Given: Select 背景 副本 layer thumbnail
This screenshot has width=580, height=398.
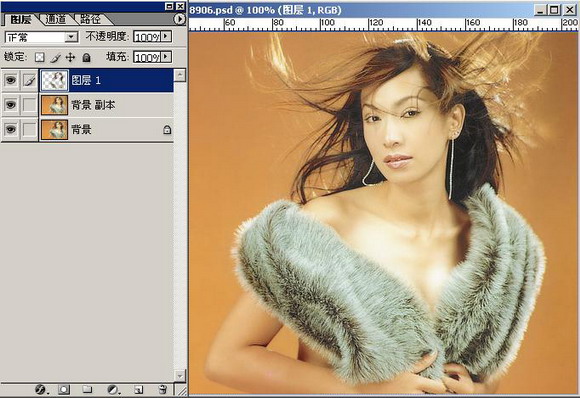Looking at the screenshot, I should click(x=54, y=105).
